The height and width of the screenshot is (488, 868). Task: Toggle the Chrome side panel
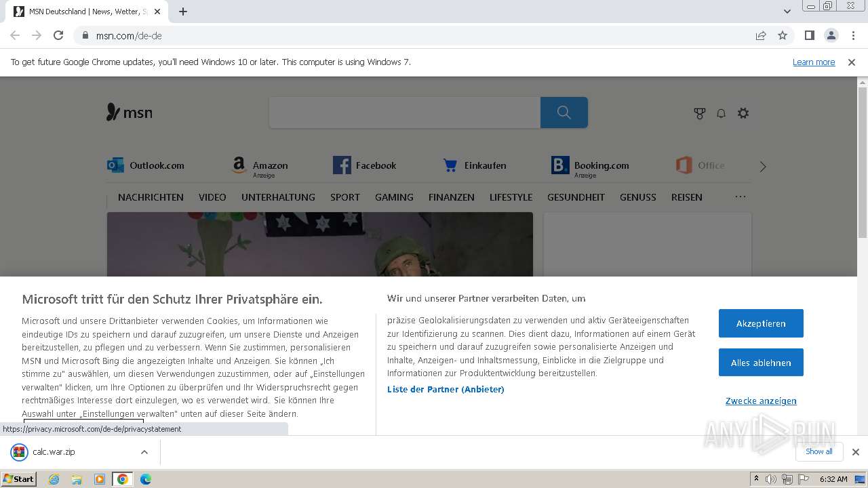[809, 35]
